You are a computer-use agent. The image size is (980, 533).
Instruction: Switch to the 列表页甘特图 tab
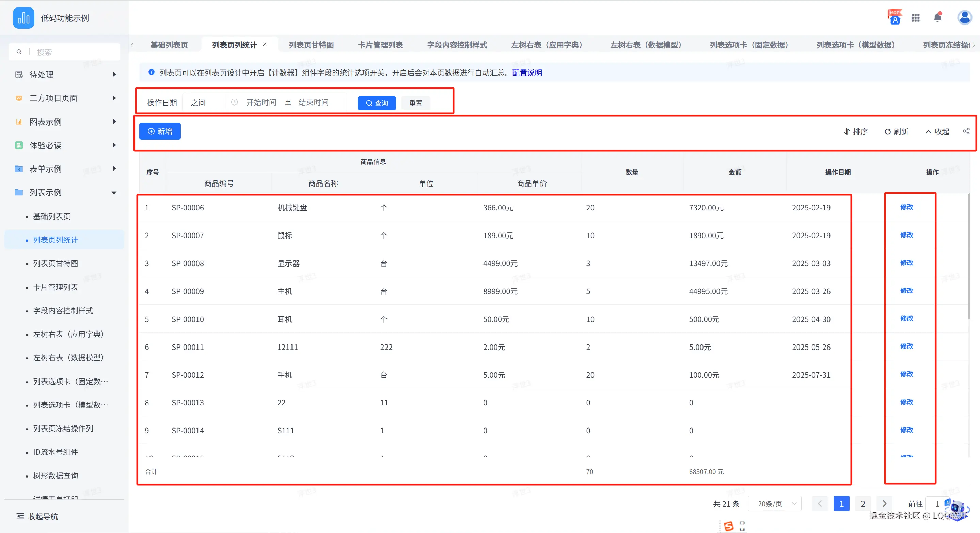[x=311, y=45]
